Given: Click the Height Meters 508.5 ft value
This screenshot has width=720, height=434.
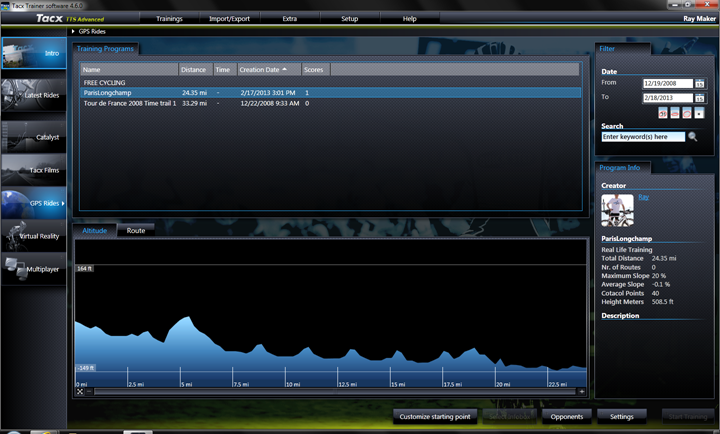Looking at the screenshot, I should click(x=663, y=302).
